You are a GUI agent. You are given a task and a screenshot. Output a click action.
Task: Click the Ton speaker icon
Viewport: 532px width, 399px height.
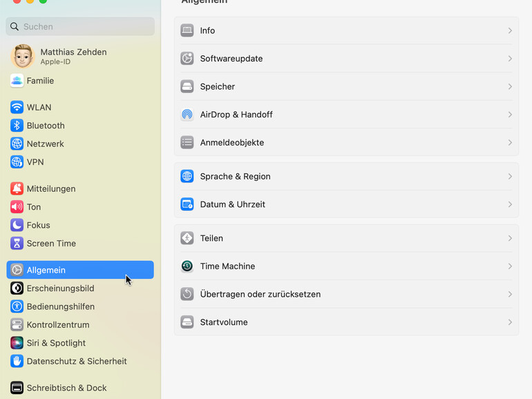[x=17, y=207]
